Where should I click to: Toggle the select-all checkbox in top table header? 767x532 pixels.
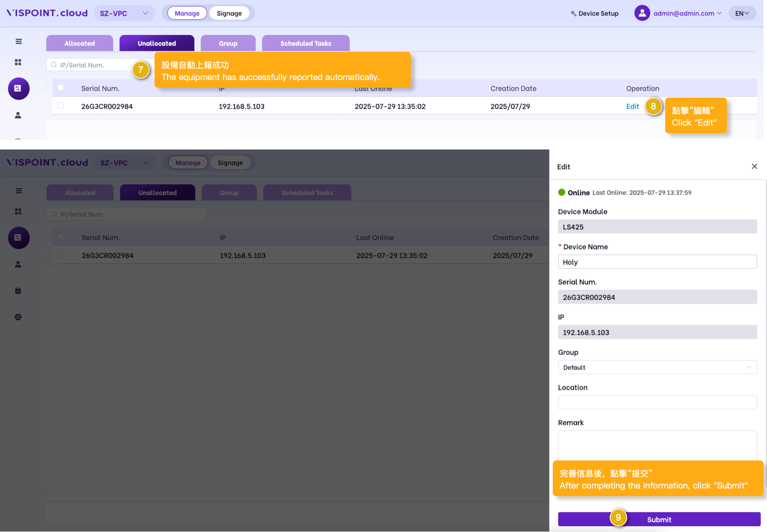(61, 88)
